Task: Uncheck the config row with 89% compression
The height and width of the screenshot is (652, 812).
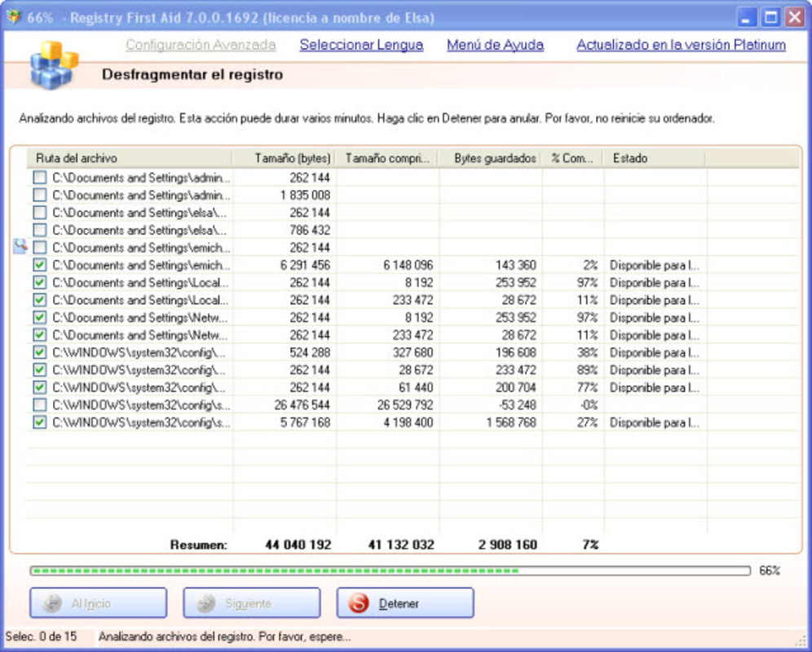Action: pos(39,370)
